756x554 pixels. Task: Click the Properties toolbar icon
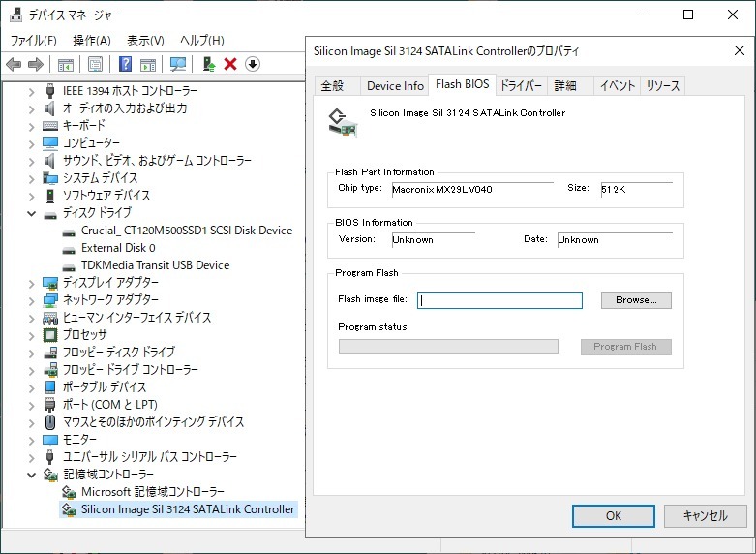click(x=96, y=64)
